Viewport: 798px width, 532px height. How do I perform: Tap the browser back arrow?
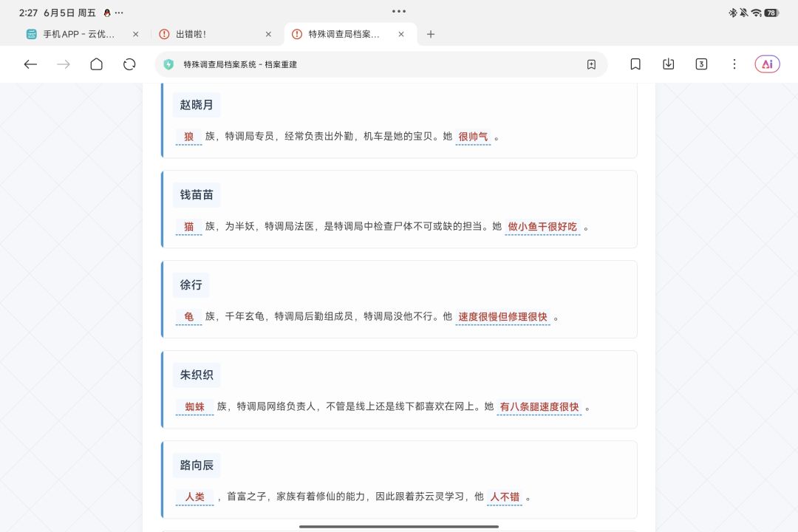pyautogui.click(x=30, y=64)
